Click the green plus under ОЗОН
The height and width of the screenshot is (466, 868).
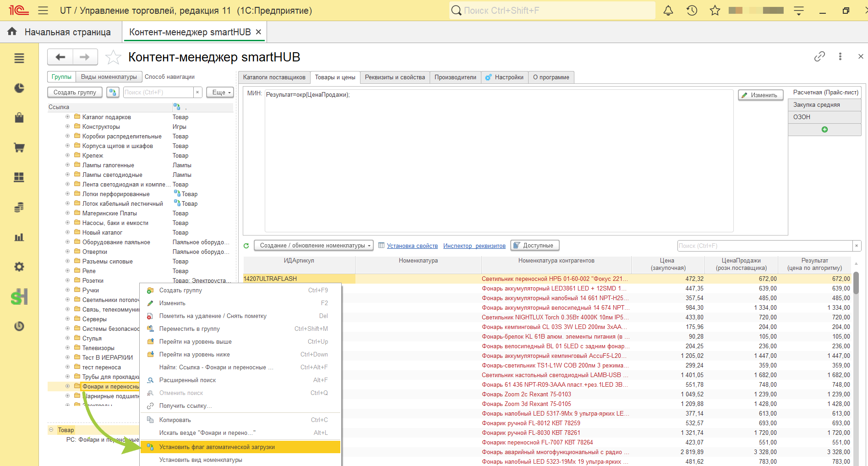click(824, 130)
